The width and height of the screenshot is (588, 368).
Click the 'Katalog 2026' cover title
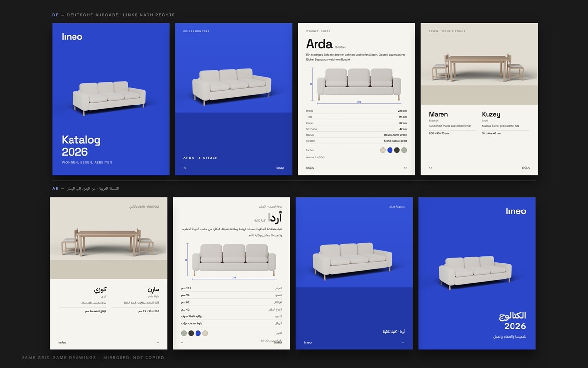(81, 146)
